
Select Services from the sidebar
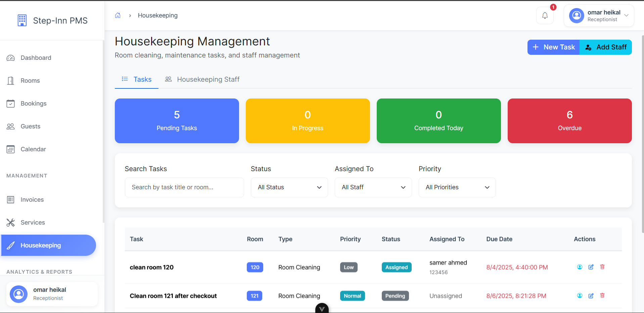pyautogui.click(x=33, y=222)
